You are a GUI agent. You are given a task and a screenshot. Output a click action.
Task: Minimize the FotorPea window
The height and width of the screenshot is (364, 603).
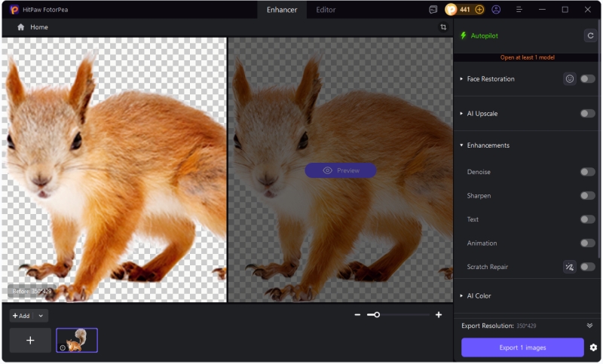pyautogui.click(x=542, y=10)
